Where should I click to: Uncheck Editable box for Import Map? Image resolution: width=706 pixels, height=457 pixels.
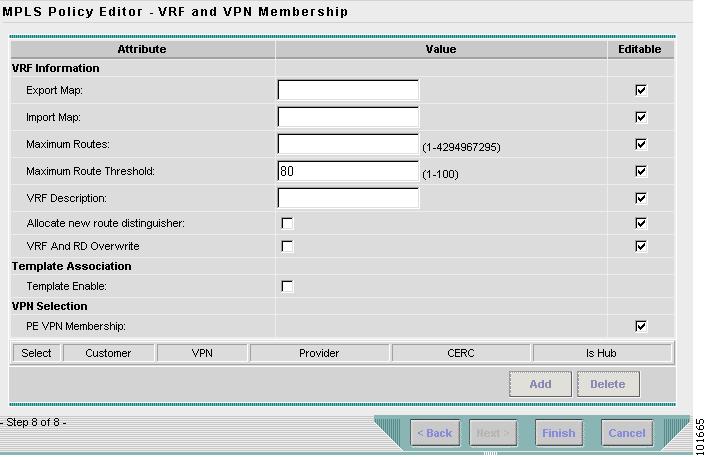[641, 117]
